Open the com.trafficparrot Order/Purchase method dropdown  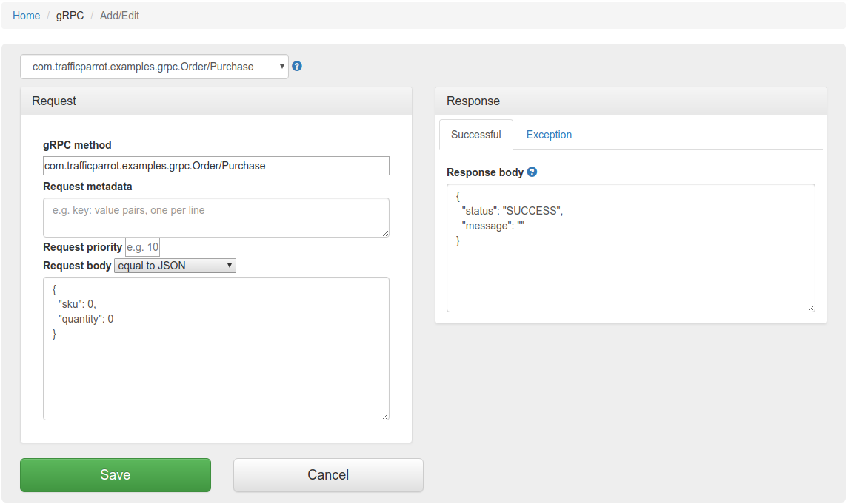pos(154,67)
